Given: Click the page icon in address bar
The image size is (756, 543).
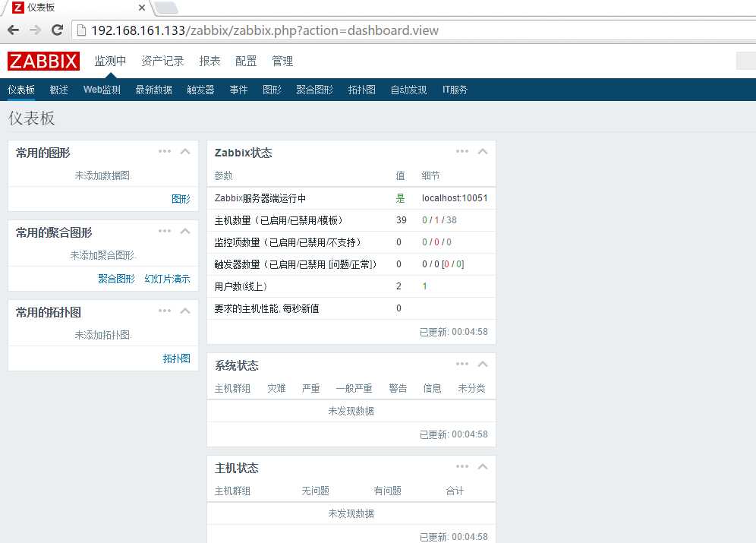Looking at the screenshot, I should tap(81, 30).
